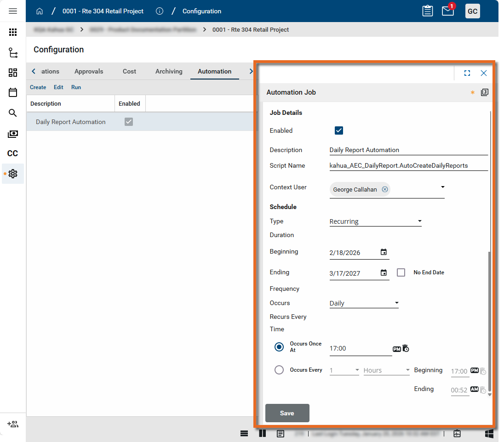Uncheck the Enabled checkbox in Job Details
Viewport: 504px width, 442px height.
pyautogui.click(x=339, y=130)
